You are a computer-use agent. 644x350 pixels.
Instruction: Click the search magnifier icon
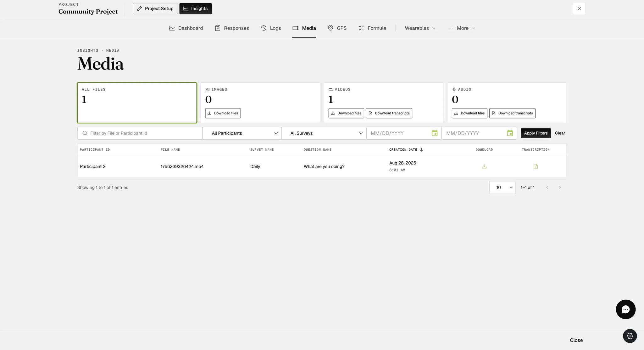(85, 133)
